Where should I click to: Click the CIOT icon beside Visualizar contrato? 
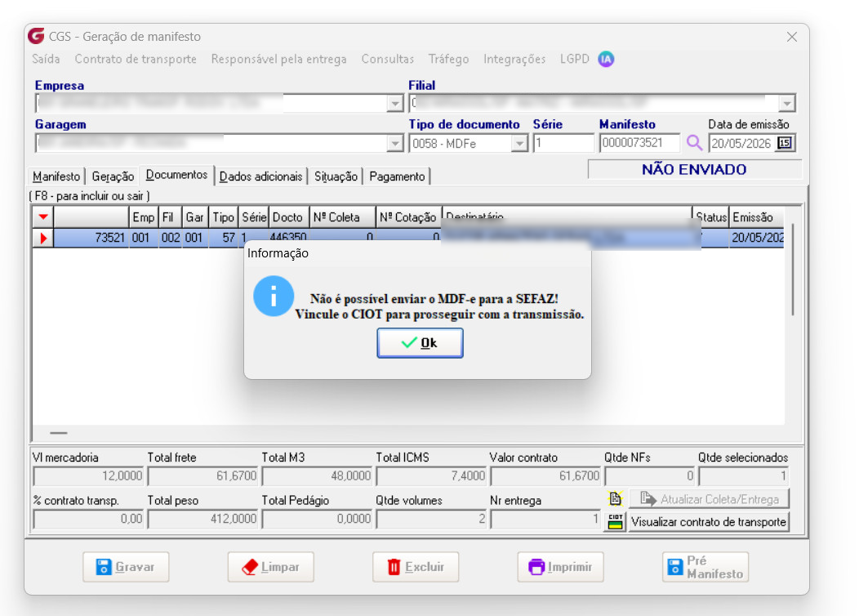[616, 522]
